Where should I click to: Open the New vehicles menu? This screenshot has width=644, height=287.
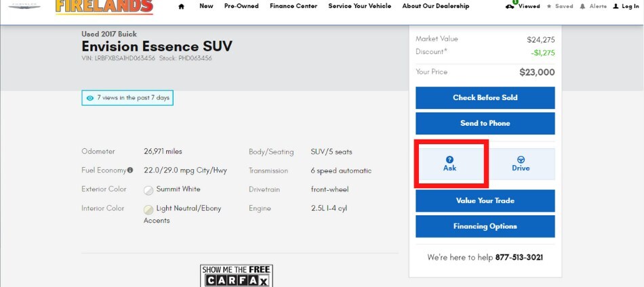206,6
